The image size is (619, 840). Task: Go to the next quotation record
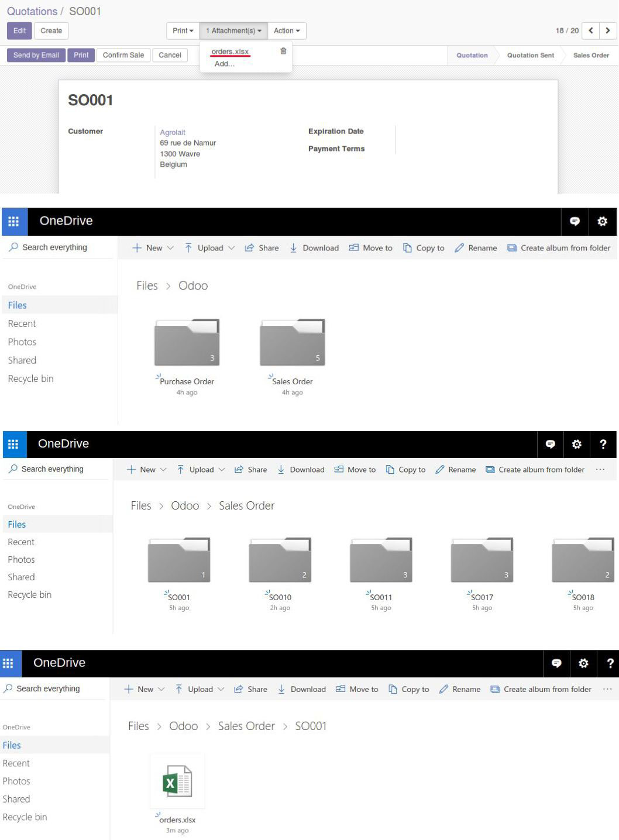608,30
